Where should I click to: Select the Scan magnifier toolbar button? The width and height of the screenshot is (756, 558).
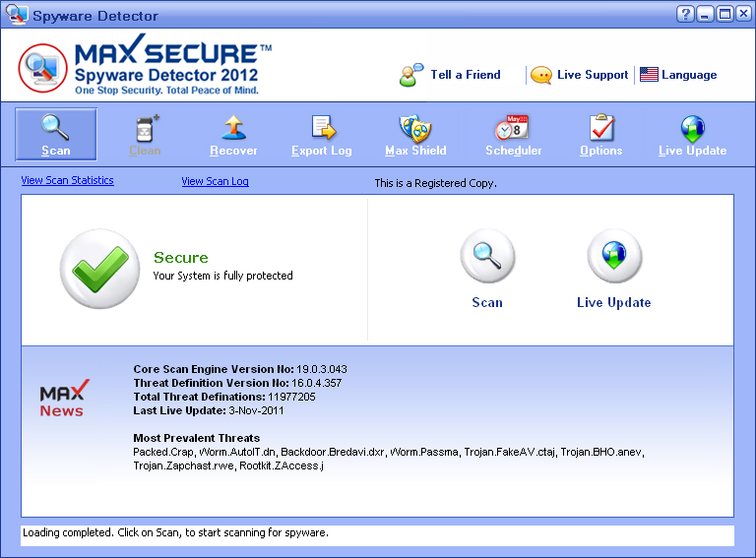(x=56, y=135)
